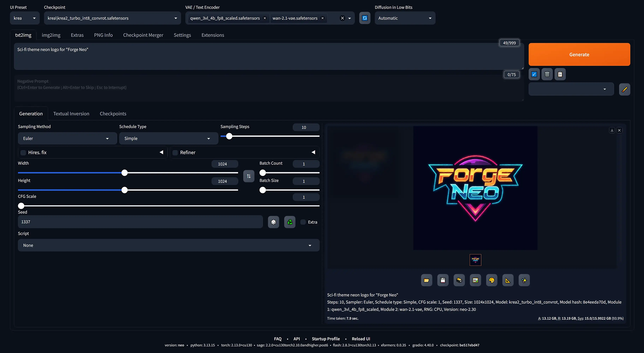This screenshot has width=644, height=353.
Task: Expand the Hires. fix section arrow
Action: tap(162, 152)
